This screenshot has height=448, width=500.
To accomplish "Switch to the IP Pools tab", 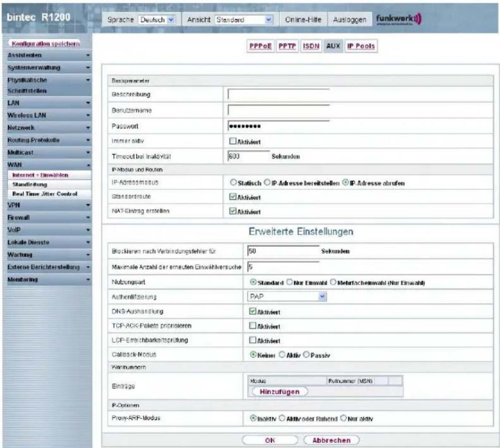I will pos(361,46).
